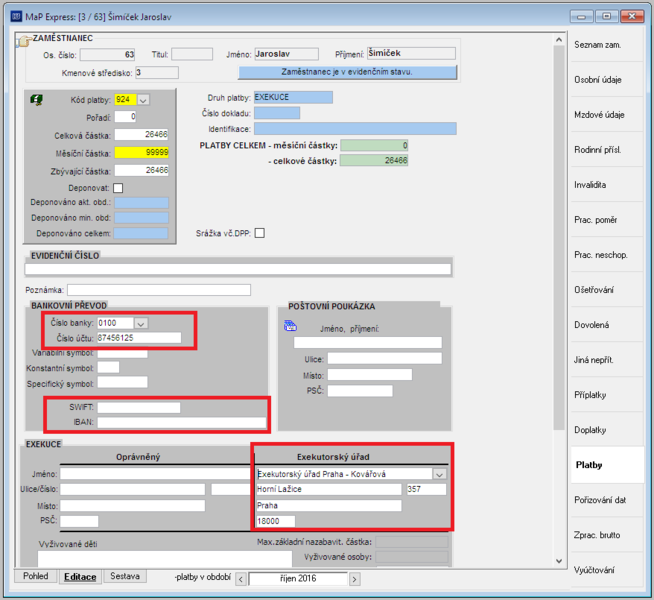The width and height of the screenshot is (654, 600).
Task: Switch to Mzdové údaje section
Action: [606, 115]
